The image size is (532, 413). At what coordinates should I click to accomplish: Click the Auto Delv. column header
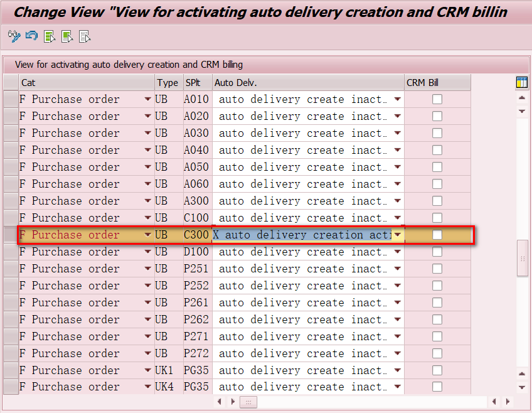[x=308, y=82]
